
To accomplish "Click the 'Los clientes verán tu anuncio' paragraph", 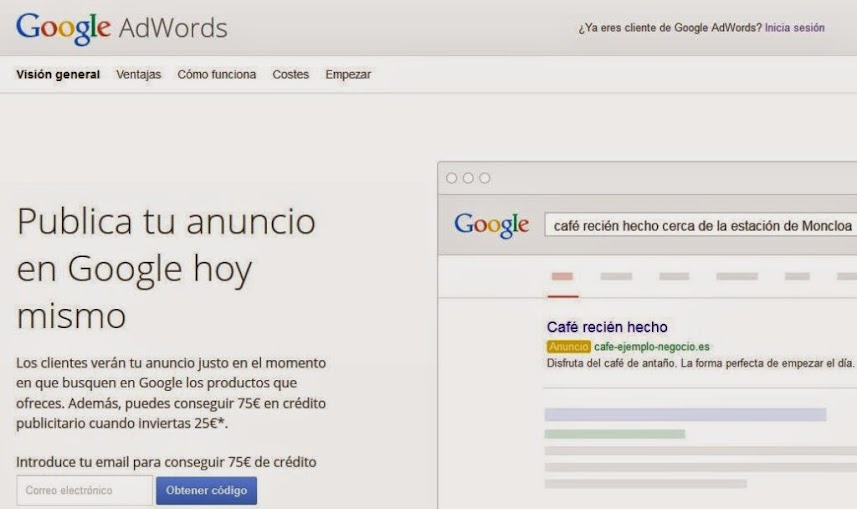I will click(171, 393).
